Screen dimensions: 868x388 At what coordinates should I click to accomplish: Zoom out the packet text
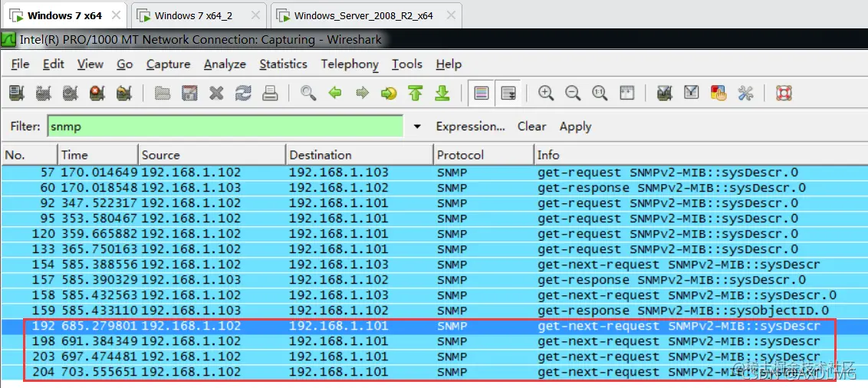tap(573, 93)
